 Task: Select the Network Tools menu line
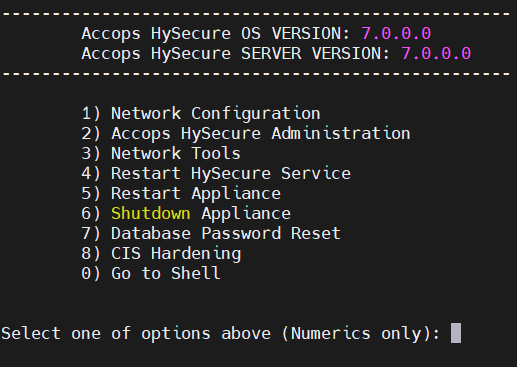tap(161, 154)
